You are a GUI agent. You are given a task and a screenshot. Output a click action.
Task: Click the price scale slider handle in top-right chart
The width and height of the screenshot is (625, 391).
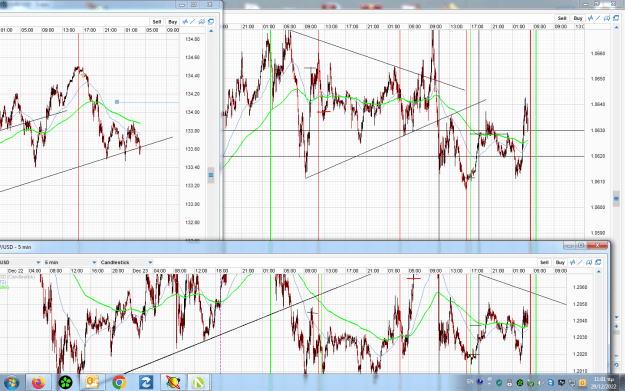coord(616,198)
